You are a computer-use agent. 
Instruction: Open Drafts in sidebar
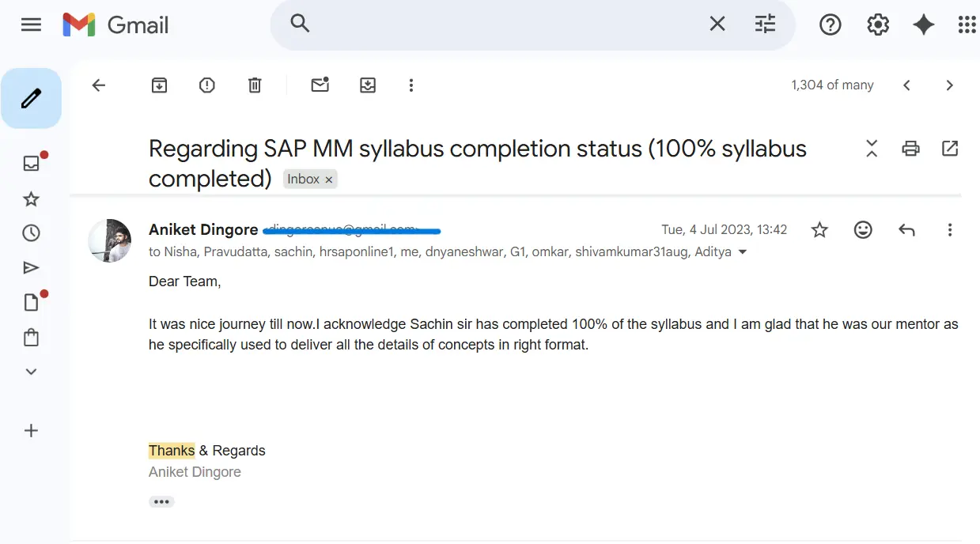tap(31, 302)
